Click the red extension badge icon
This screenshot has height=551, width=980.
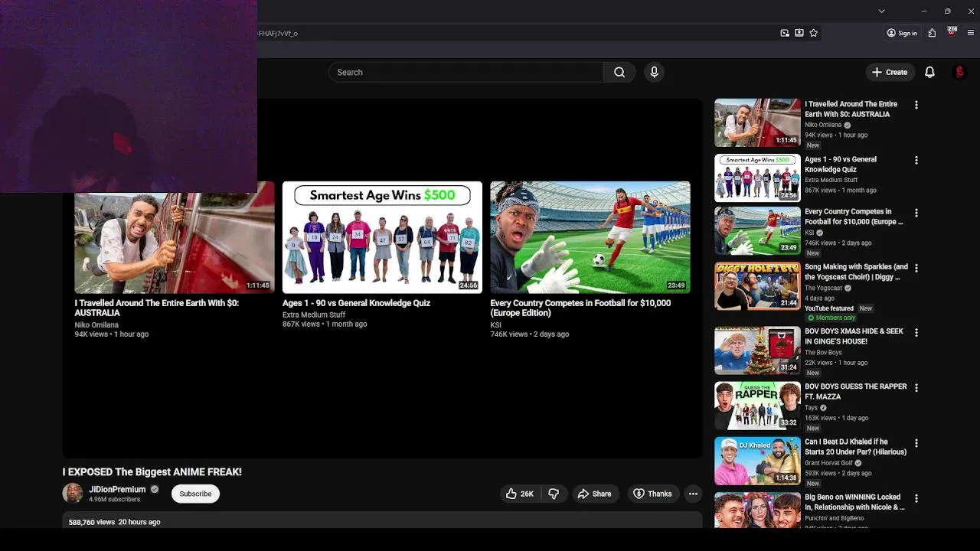click(x=952, y=32)
